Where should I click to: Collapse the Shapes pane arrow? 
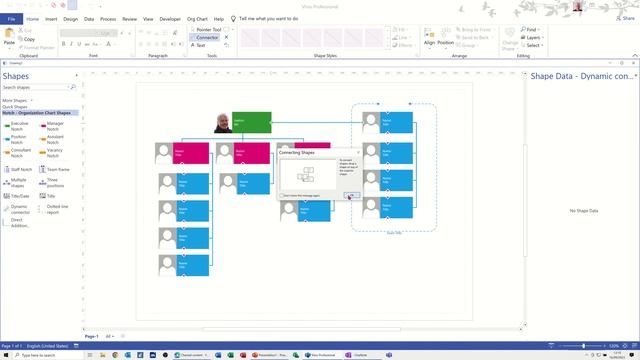point(76,76)
